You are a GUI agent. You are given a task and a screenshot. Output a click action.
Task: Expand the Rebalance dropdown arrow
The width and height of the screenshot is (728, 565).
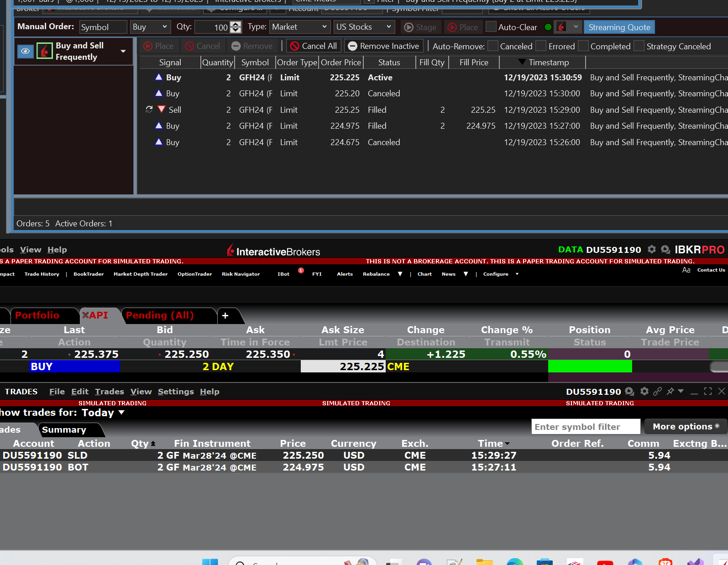400,274
